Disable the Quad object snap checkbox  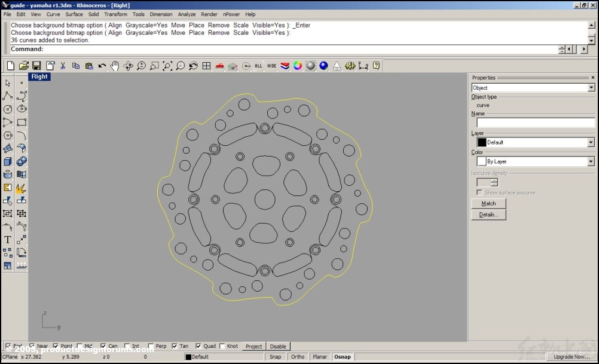coord(198,346)
